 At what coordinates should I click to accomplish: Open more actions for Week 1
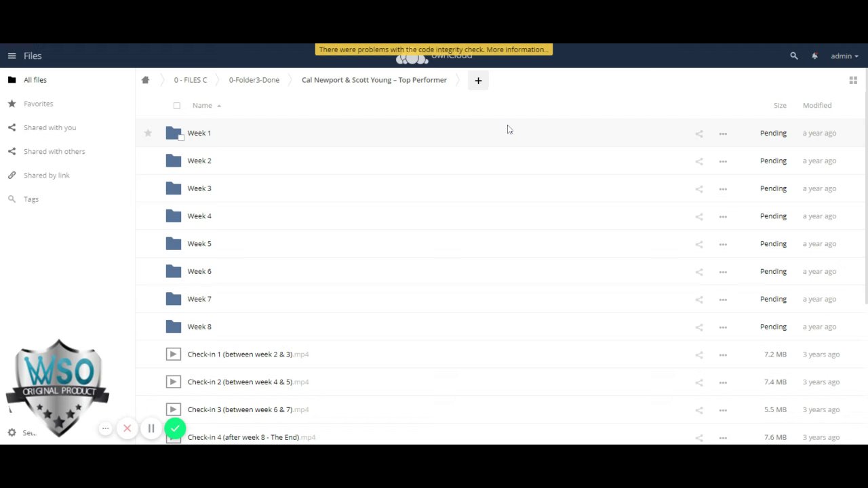click(723, 134)
